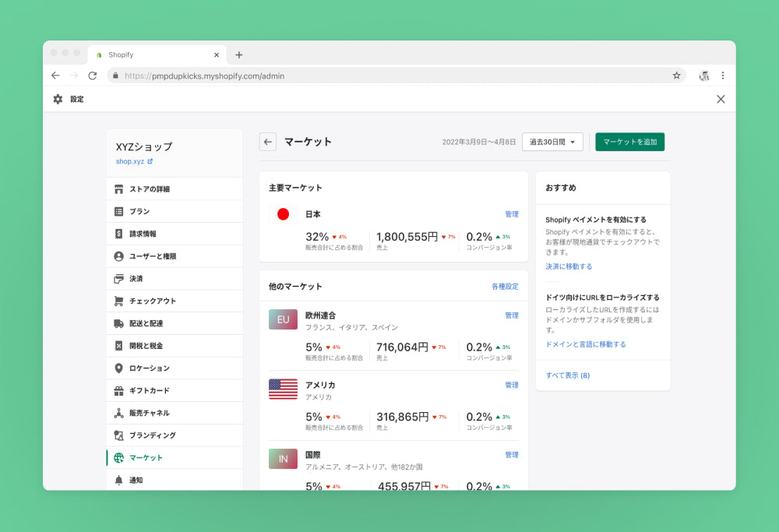Click the browser address bar URL

point(204,76)
